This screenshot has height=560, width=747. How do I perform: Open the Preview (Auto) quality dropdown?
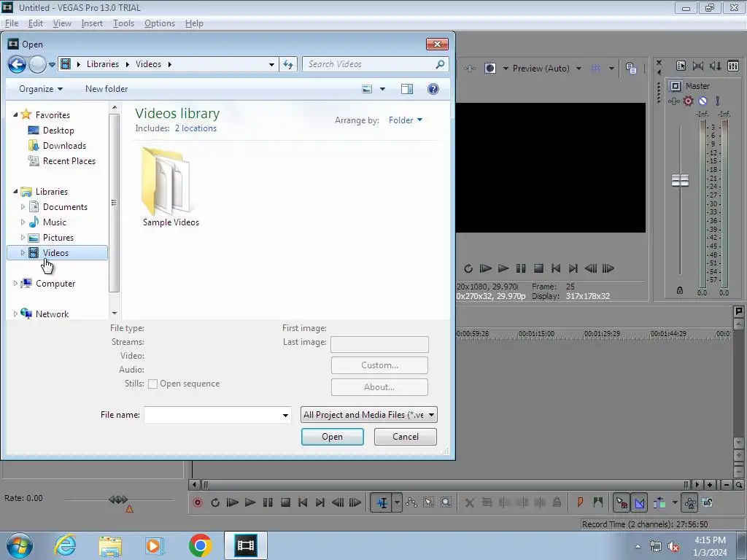pos(578,69)
